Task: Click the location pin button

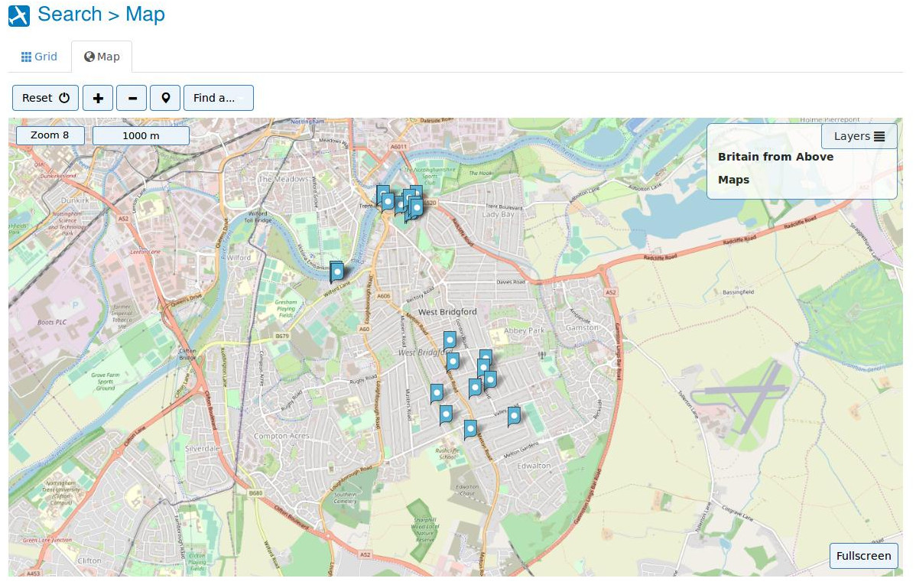Action: (x=166, y=98)
